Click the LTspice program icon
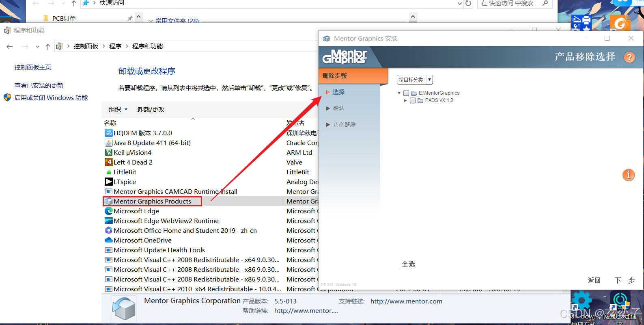The width and height of the screenshot is (644, 325). [x=108, y=182]
